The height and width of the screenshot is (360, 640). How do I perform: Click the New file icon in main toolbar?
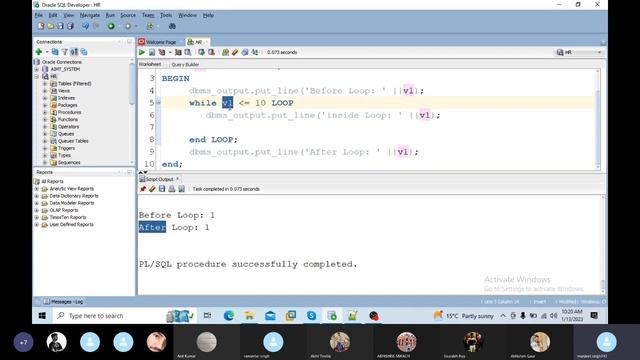point(41,26)
